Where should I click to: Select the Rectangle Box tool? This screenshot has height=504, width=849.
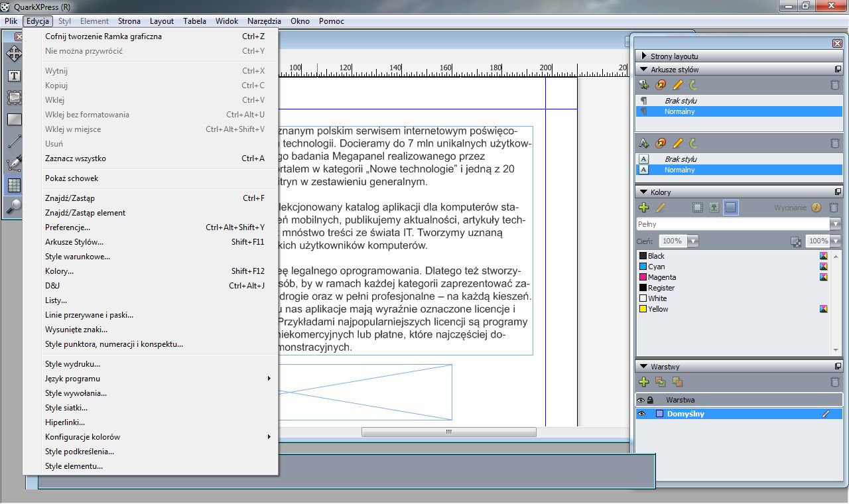[14, 119]
